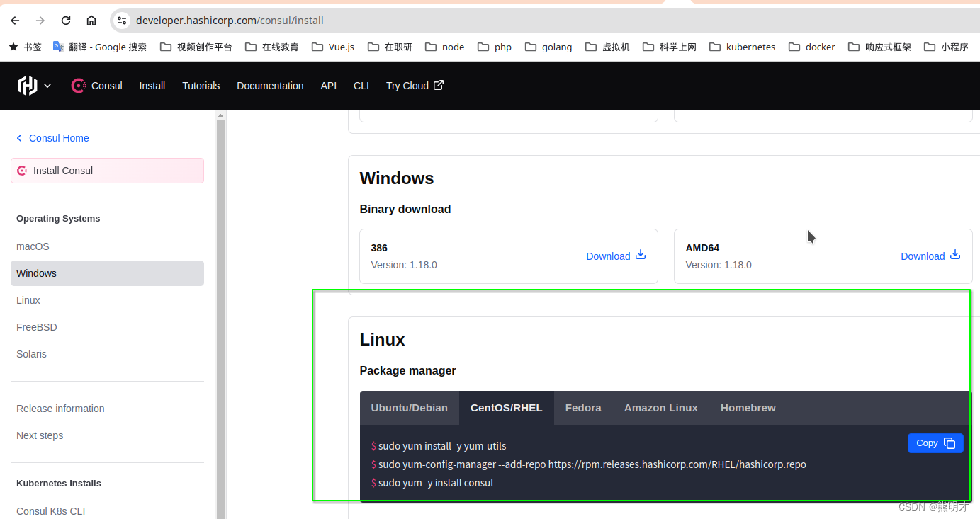Open site information icon in address bar
This screenshot has height=519, width=980.
tap(122, 21)
